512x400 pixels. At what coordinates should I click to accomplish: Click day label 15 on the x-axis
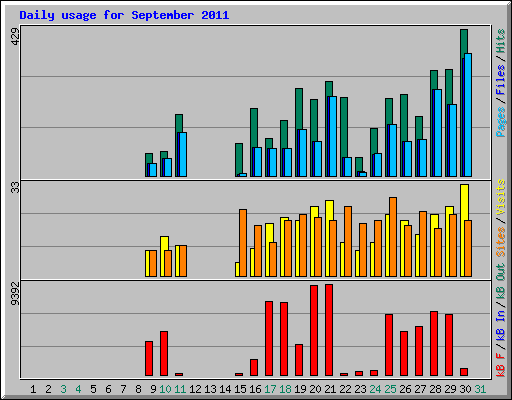[240, 389]
